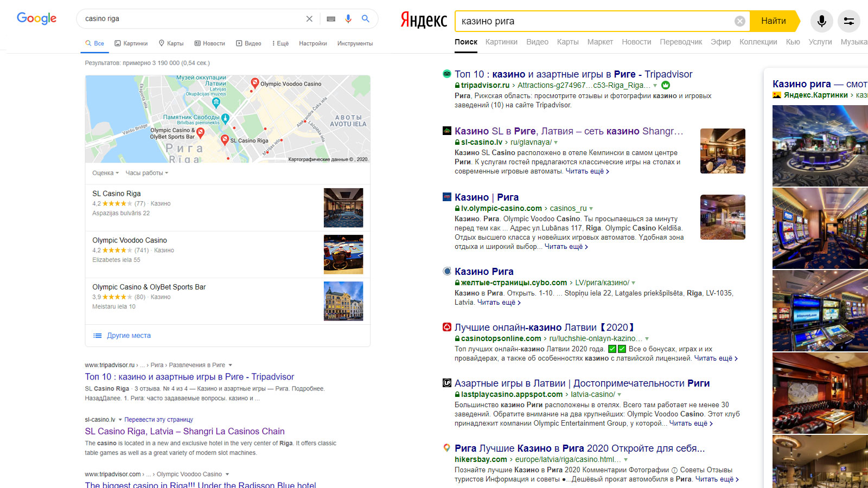The width and height of the screenshot is (868, 488).
Task: Click the Google logo
Action: click(x=36, y=18)
